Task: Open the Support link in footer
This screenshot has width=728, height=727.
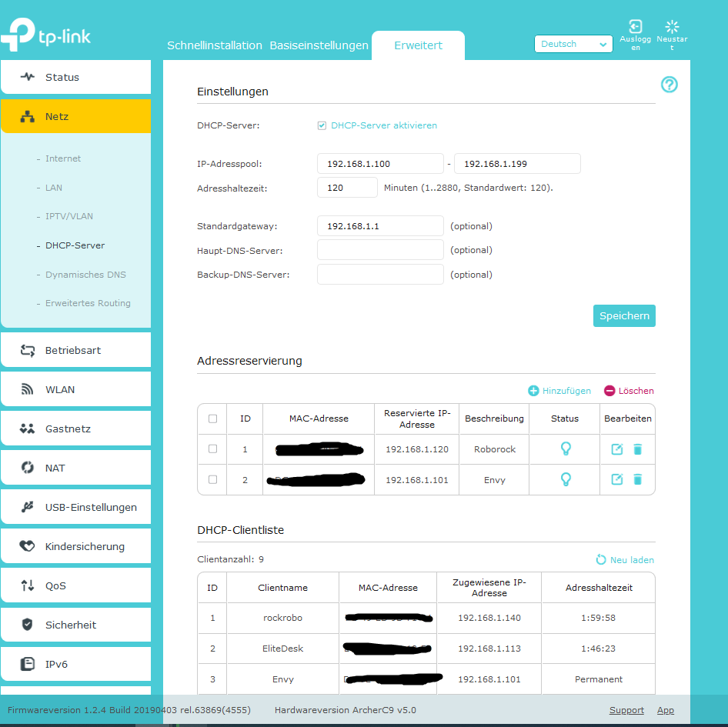Action: click(626, 710)
